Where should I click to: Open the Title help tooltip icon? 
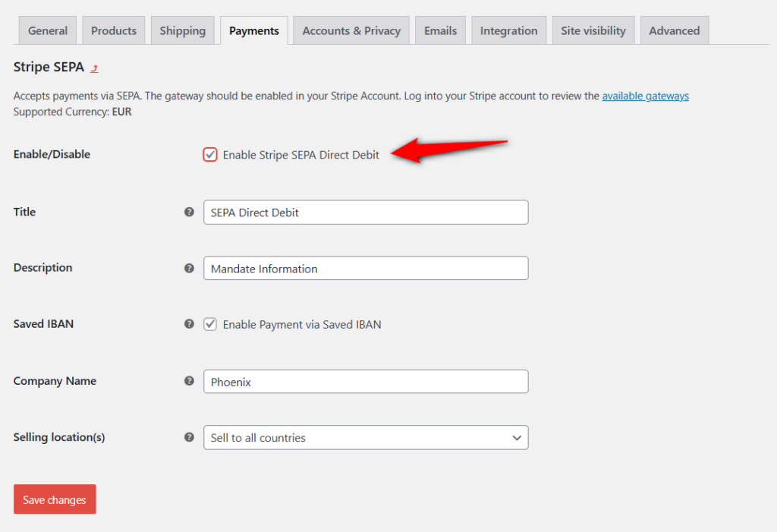[189, 212]
